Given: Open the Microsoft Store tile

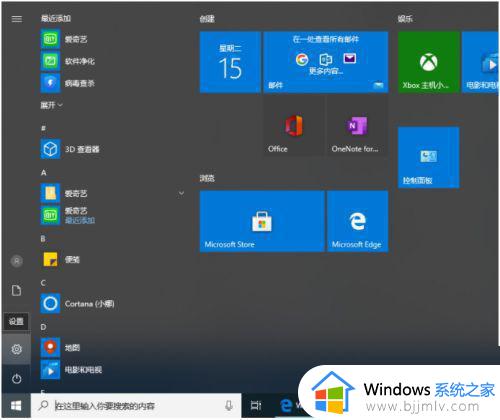Looking at the screenshot, I should click(x=262, y=221).
